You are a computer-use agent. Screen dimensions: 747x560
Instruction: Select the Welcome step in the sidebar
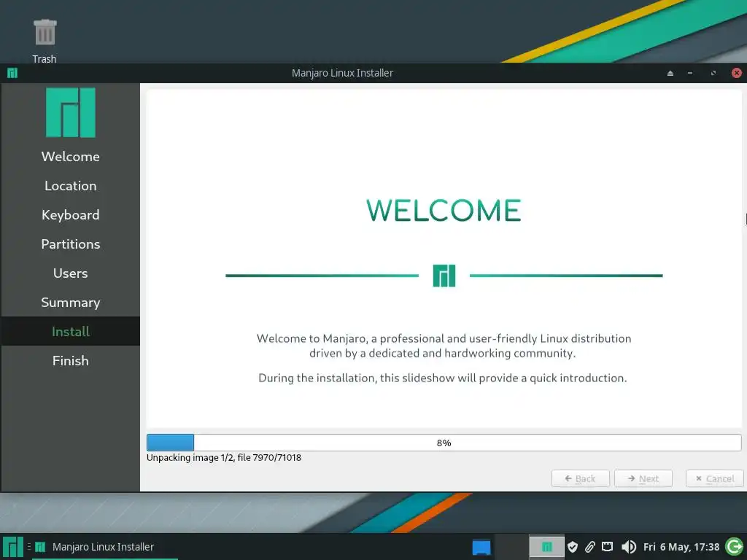click(71, 157)
